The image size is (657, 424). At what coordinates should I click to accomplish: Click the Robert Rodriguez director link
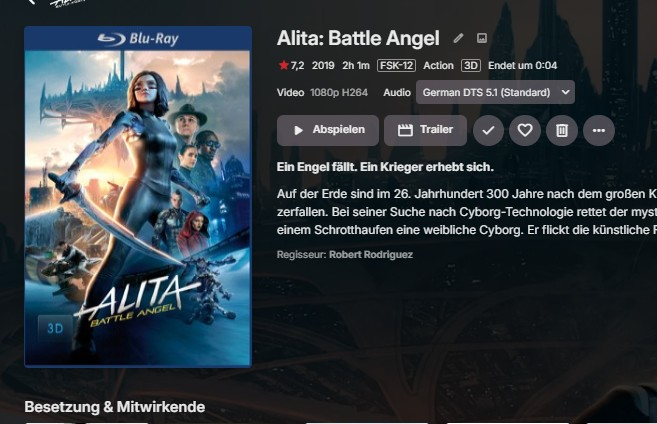(x=371, y=255)
